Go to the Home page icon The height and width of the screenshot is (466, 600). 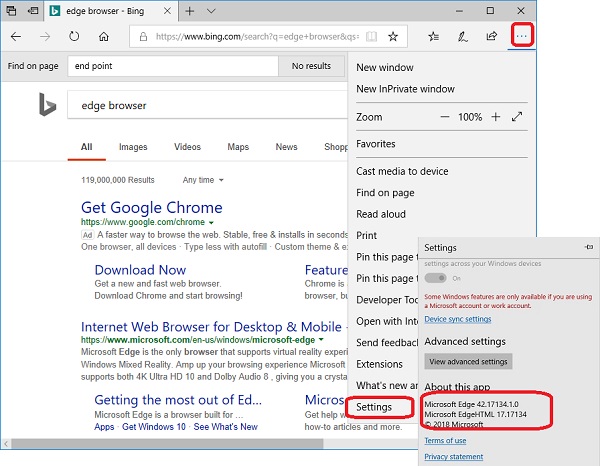click(x=104, y=36)
